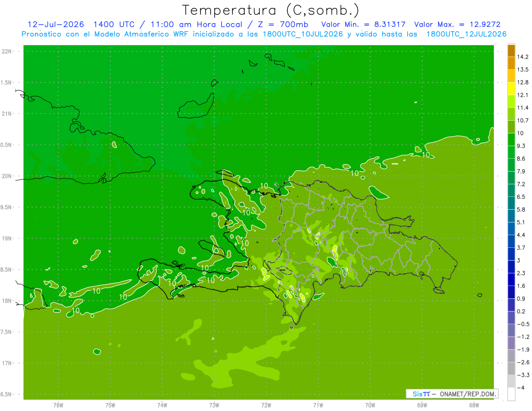Click the legend value 13.5
The height and width of the screenshot is (411, 532).
click(523, 70)
